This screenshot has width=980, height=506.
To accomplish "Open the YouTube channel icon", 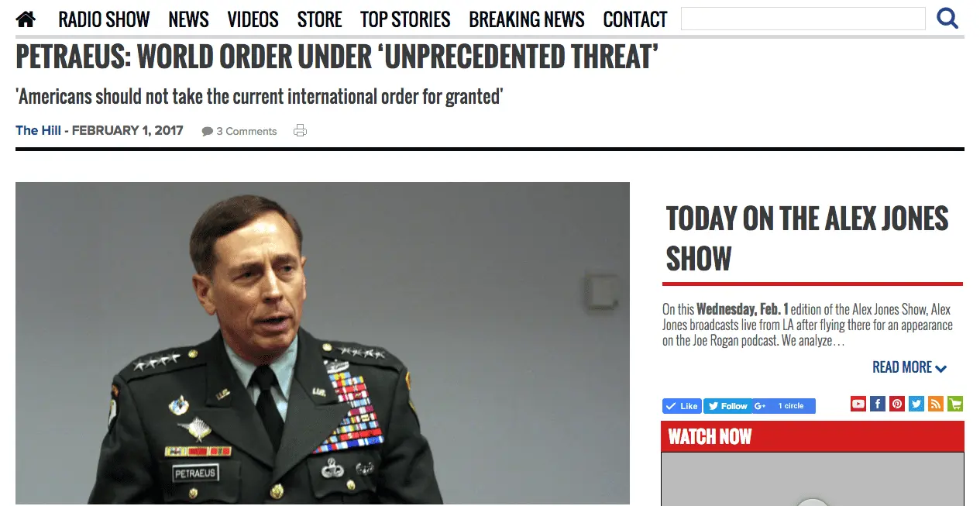I will 858,404.
